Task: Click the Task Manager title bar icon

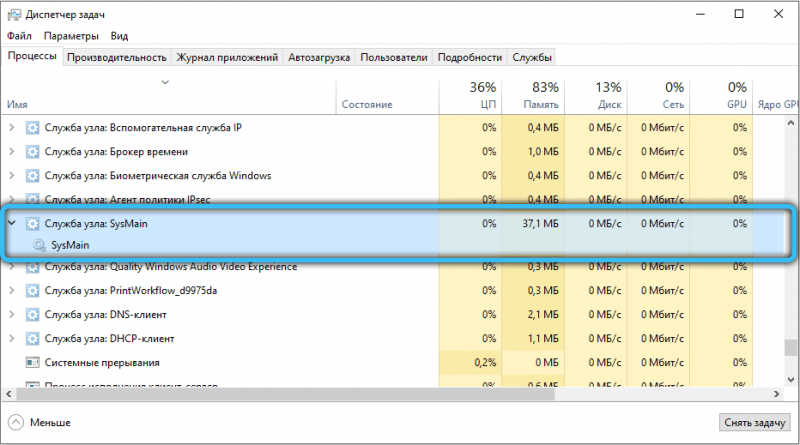Action: pyautogui.click(x=14, y=14)
